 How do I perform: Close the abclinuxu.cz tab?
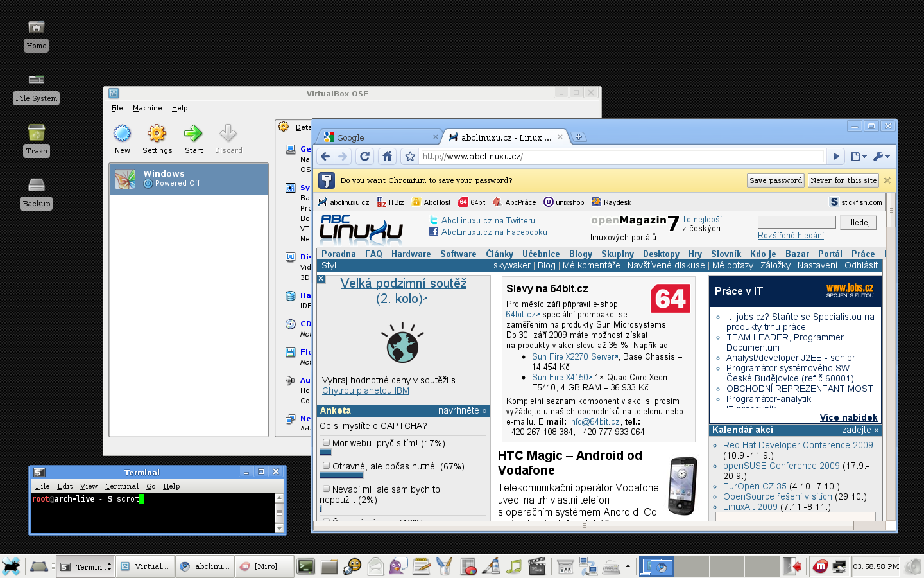click(x=560, y=137)
